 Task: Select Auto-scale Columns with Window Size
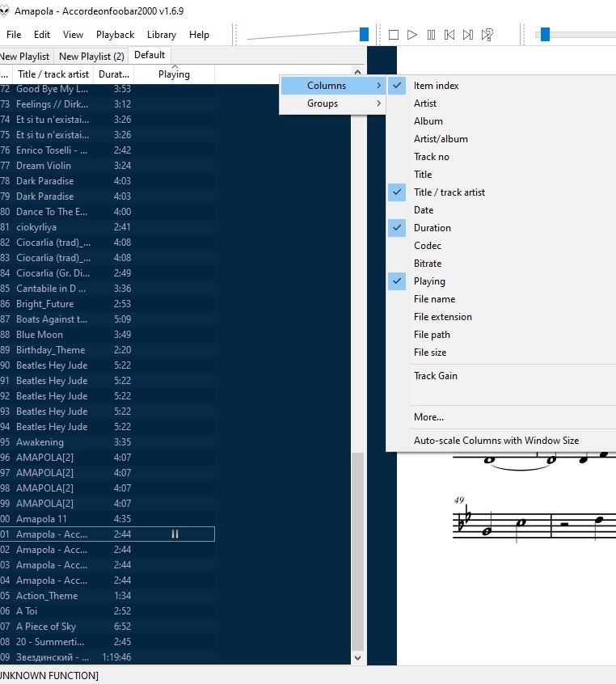(x=496, y=441)
